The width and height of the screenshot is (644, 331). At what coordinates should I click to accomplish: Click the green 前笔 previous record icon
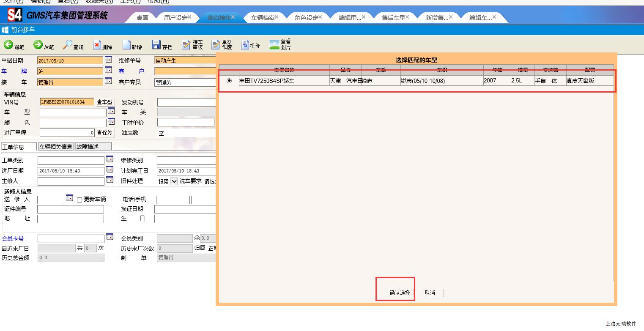click(8, 45)
